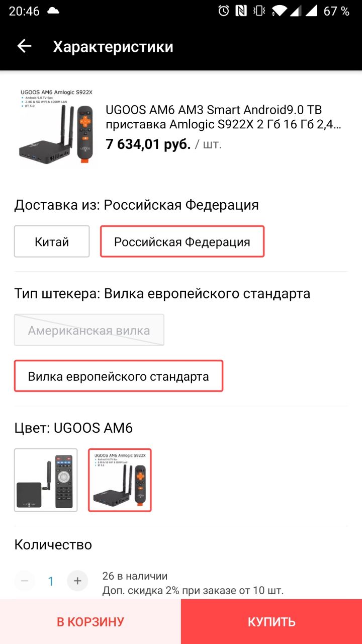Tap the vibrate mode status icon
362x644 pixels.
260,11
